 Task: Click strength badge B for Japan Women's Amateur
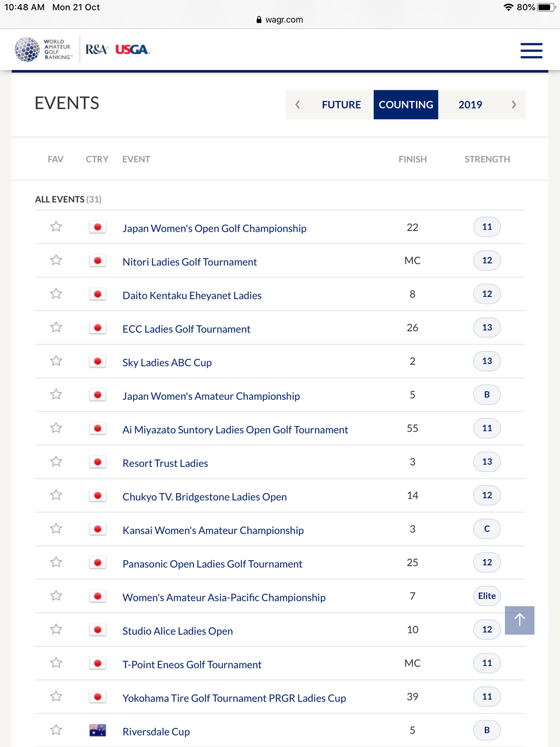pos(487,395)
